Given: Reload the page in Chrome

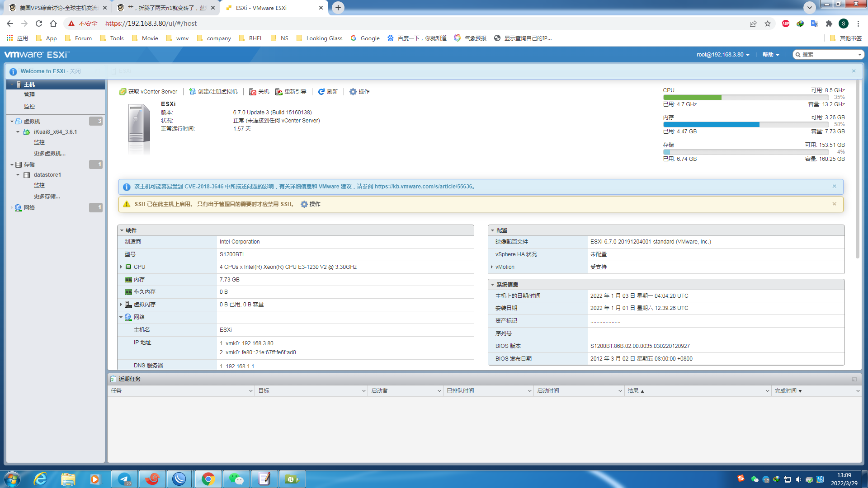Looking at the screenshot, I should click(x=39, y=23).
